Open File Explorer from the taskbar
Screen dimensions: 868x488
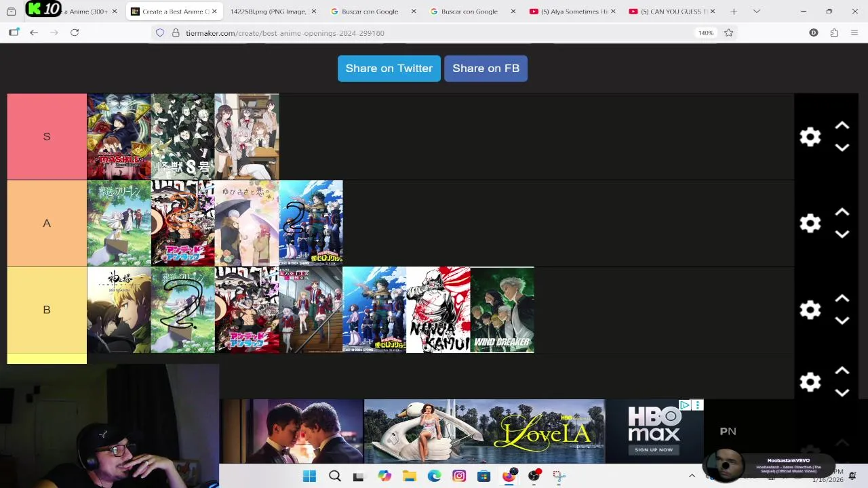point(410,476)
